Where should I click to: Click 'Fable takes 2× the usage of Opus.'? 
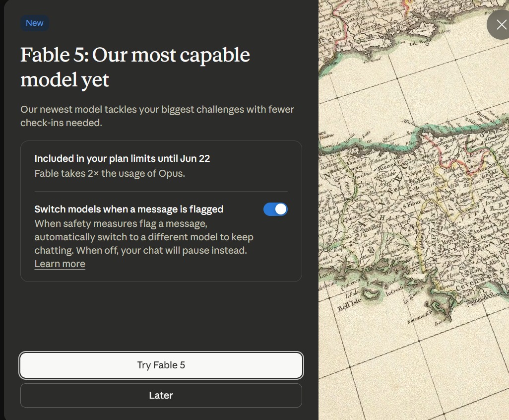pyautogui.click(x=110, y=173)
